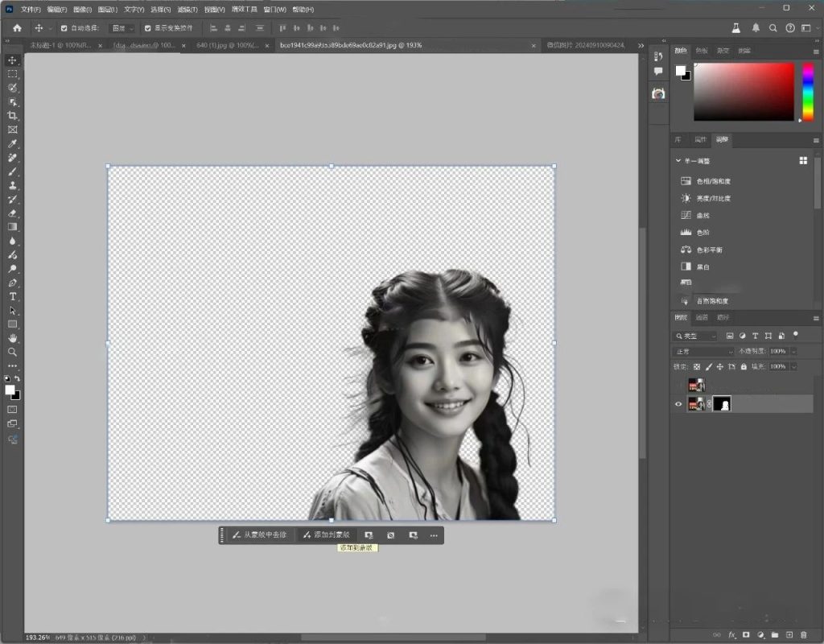Create a new group folder icon

click(x=775, y=634)
